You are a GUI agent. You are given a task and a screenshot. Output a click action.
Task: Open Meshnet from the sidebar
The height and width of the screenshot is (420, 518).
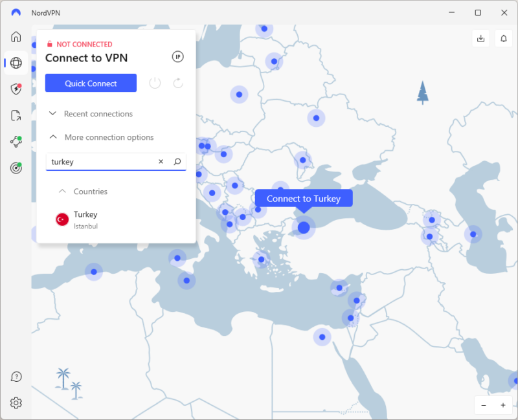pos(16,137)
